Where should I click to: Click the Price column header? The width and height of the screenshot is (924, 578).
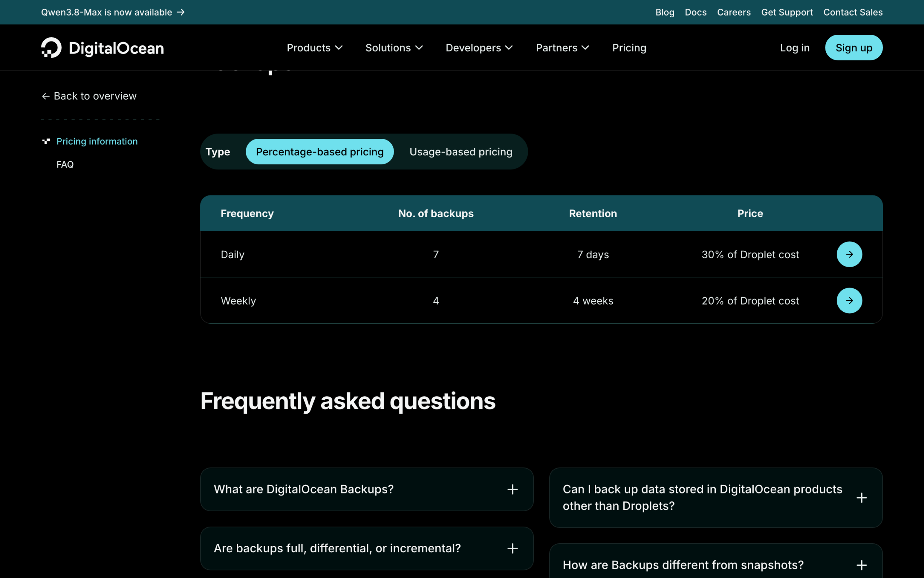[750, 213]
